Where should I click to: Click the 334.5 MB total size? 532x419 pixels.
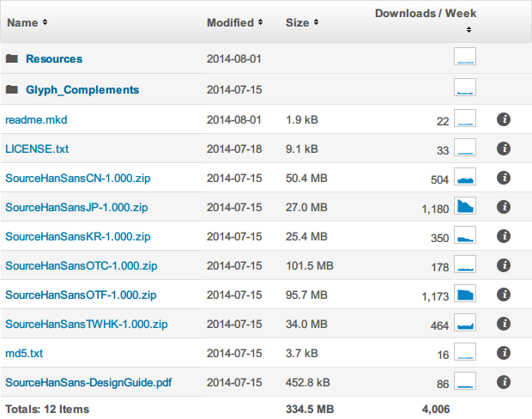[x=310, y=410]
